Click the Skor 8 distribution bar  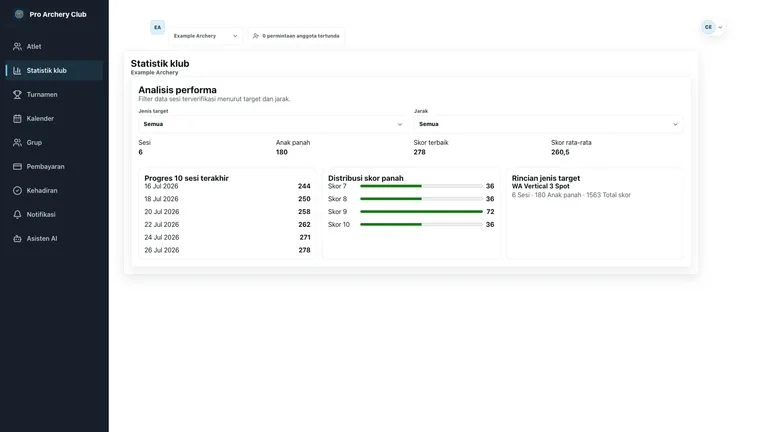pos(421,199)
